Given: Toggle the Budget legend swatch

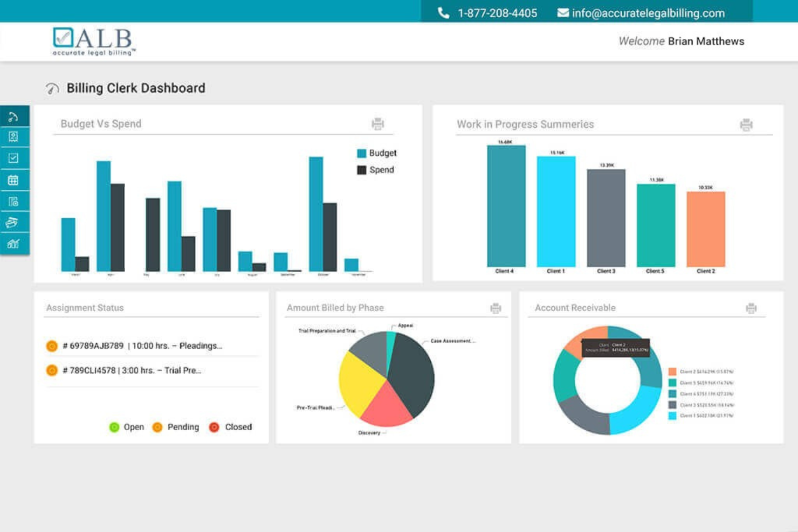Looking at the screenshot, I should [x=362, y=153].
